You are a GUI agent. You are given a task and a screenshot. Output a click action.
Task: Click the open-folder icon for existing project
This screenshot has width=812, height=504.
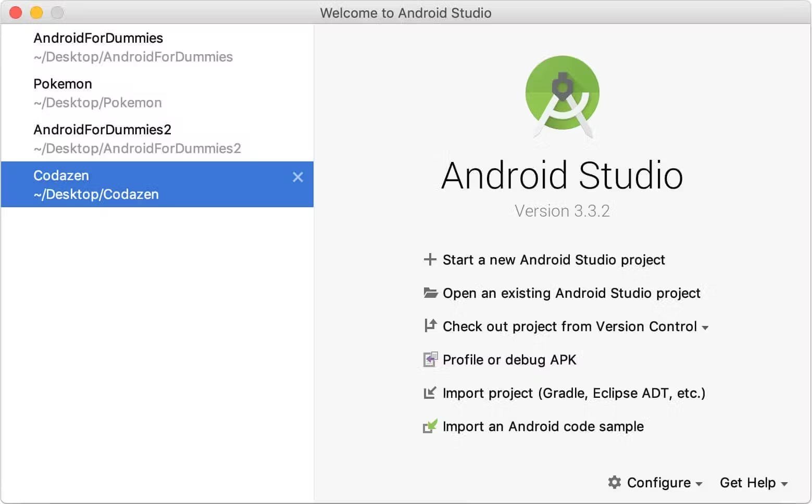(430, 293)
